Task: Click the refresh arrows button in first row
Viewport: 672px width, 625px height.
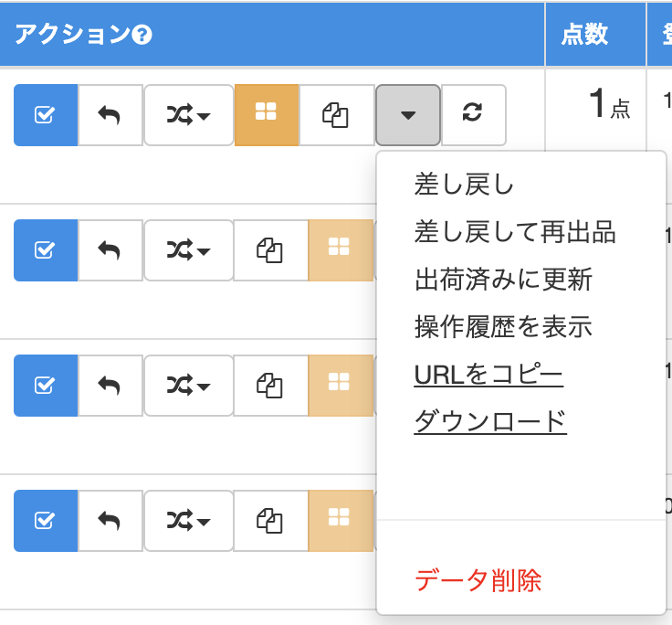Action: click(474, 115)
